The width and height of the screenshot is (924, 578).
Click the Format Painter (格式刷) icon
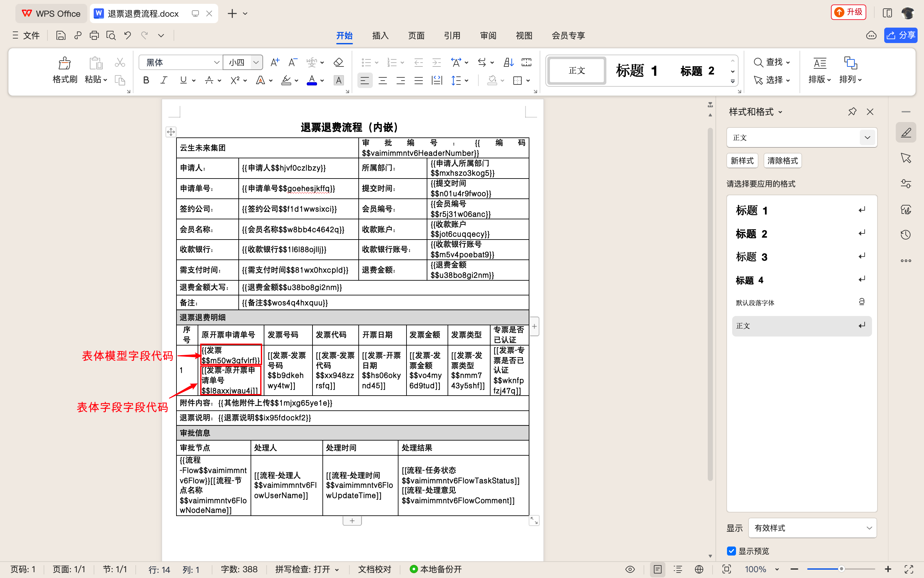pos(64,63)
